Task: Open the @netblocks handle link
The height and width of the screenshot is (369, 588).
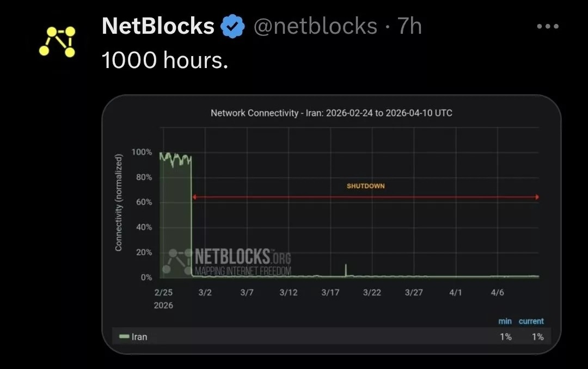Action: click(x=316, y=26)
